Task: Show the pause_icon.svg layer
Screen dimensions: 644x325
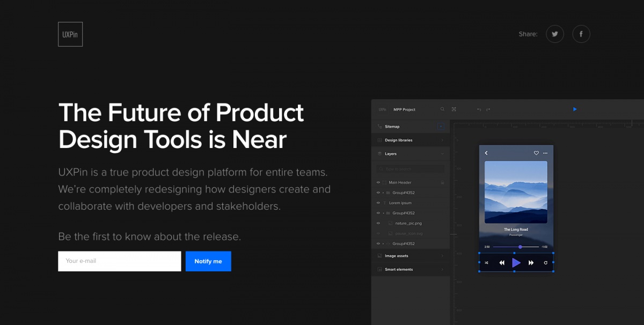Action: [x=378, y=233]
